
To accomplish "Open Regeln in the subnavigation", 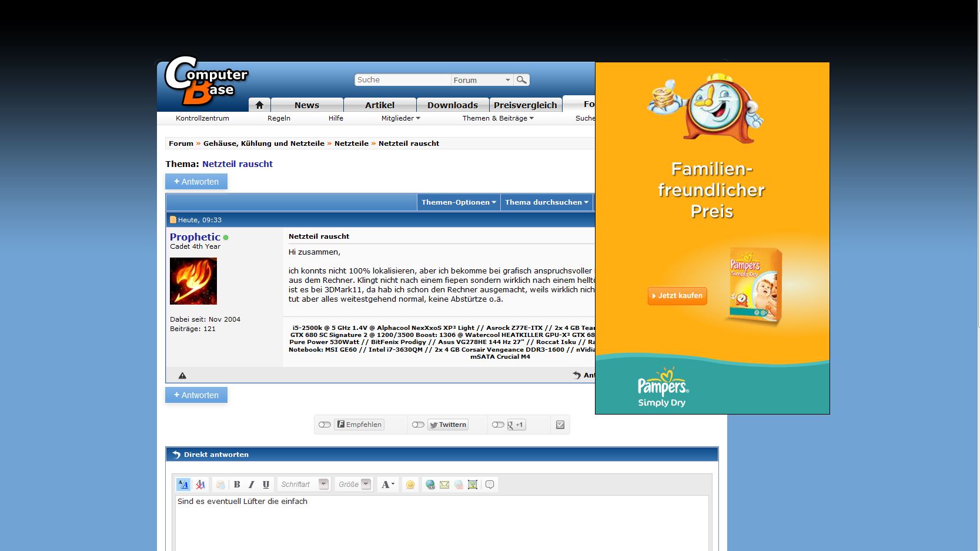I will tap(279, 118).
